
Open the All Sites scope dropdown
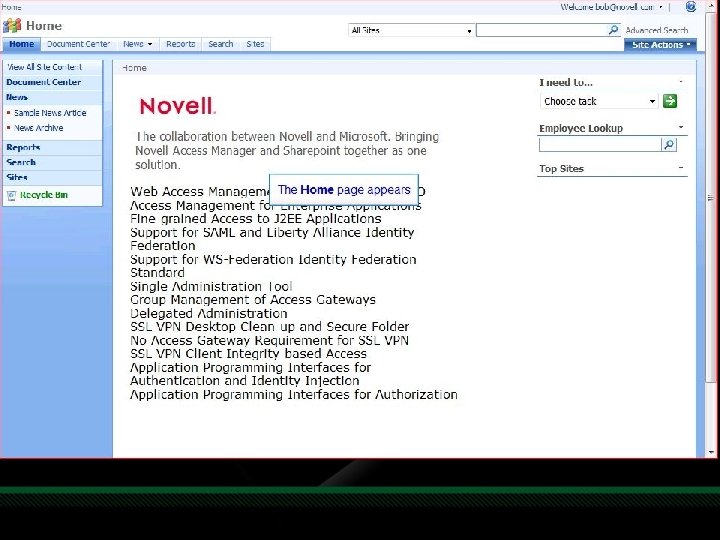click(x=411, y=30)
